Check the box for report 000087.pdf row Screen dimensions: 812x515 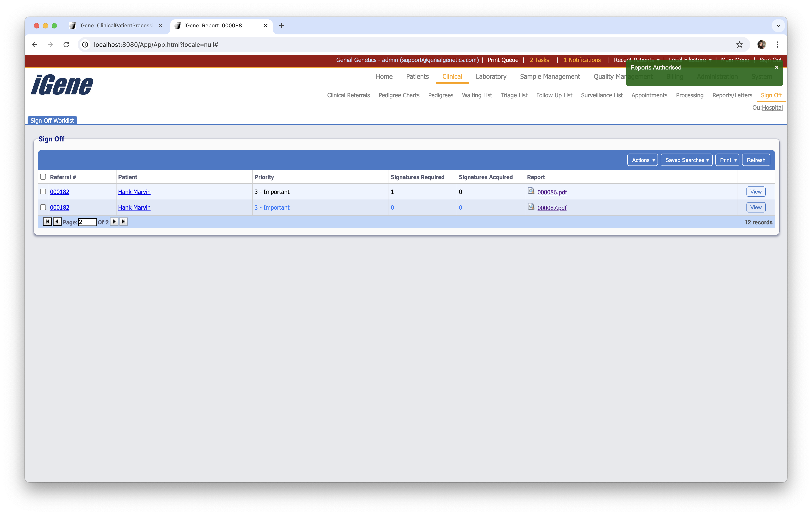(x=43, y=207)
